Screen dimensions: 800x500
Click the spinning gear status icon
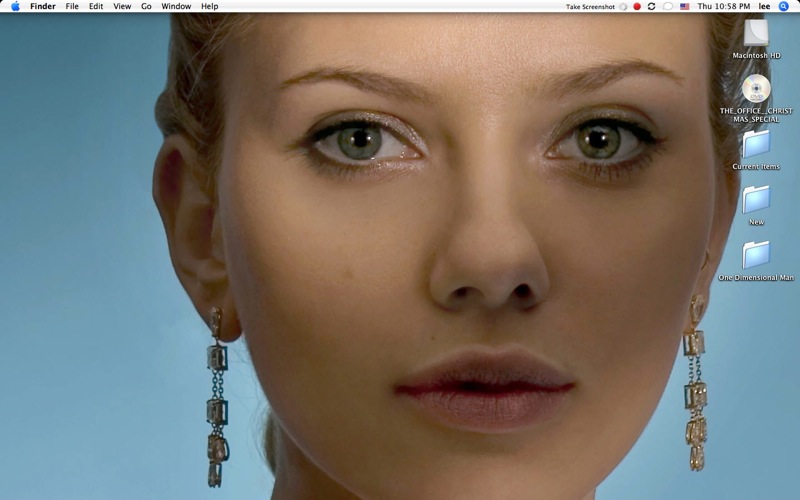[x=623, y=7]
